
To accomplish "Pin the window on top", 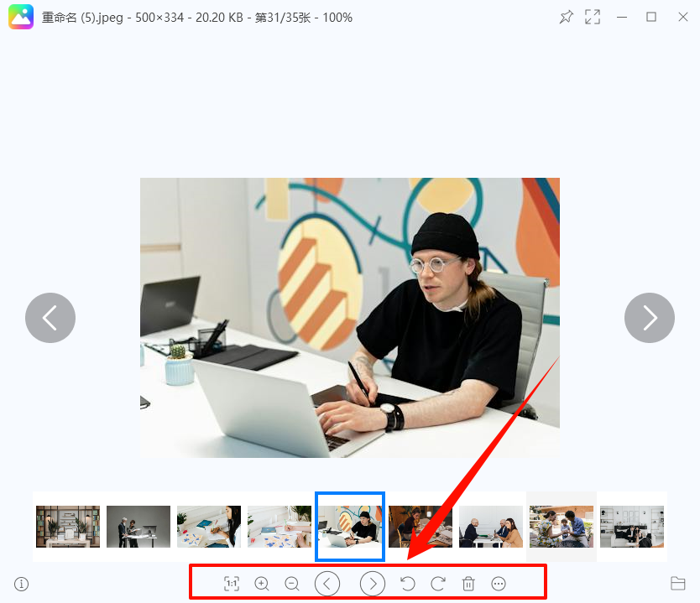I will (x=566, y=17).
